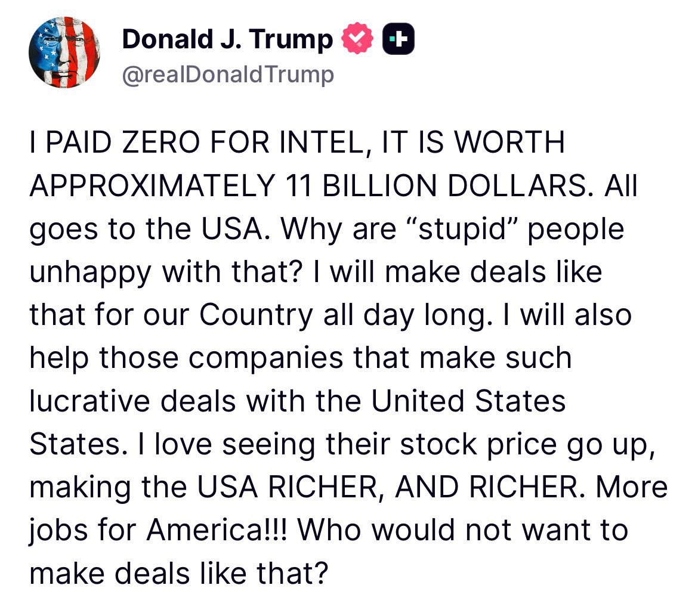The image size is (698, 616).
Task: Open the flag-painted profile avatar
Action: coord(64,52)
